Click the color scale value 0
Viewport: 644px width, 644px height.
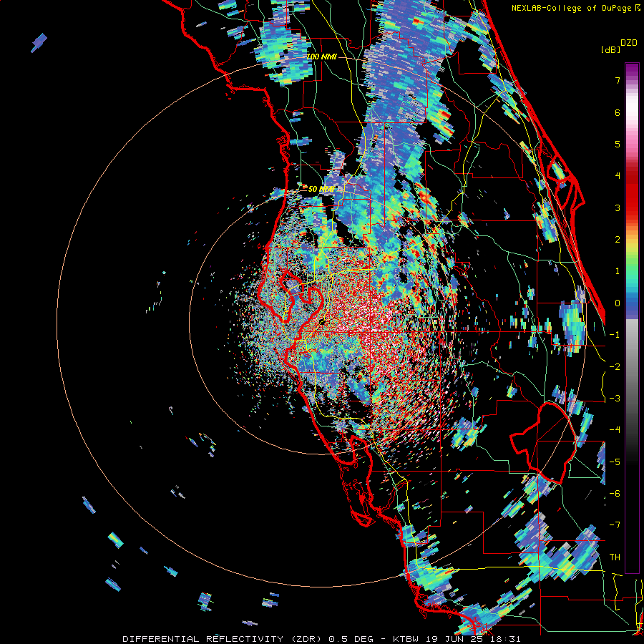coord(618,303)
